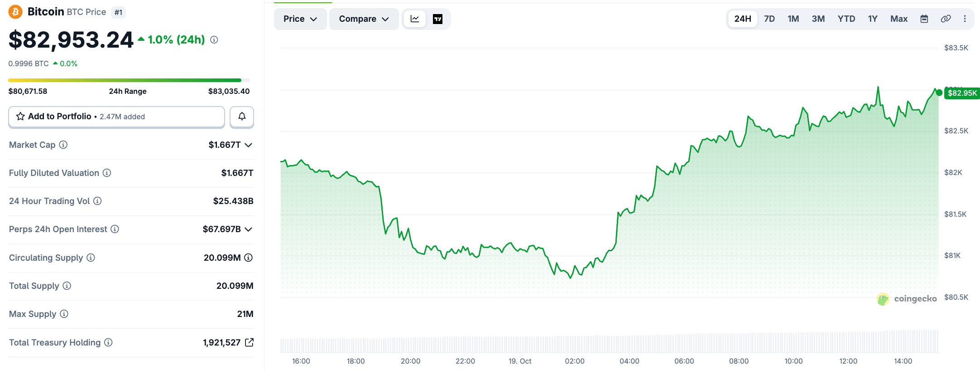Image resolution: width=980 pixels, height=370 pixels.
Task: Open chart options three-dot menu
Action: (x=965, y=19)
